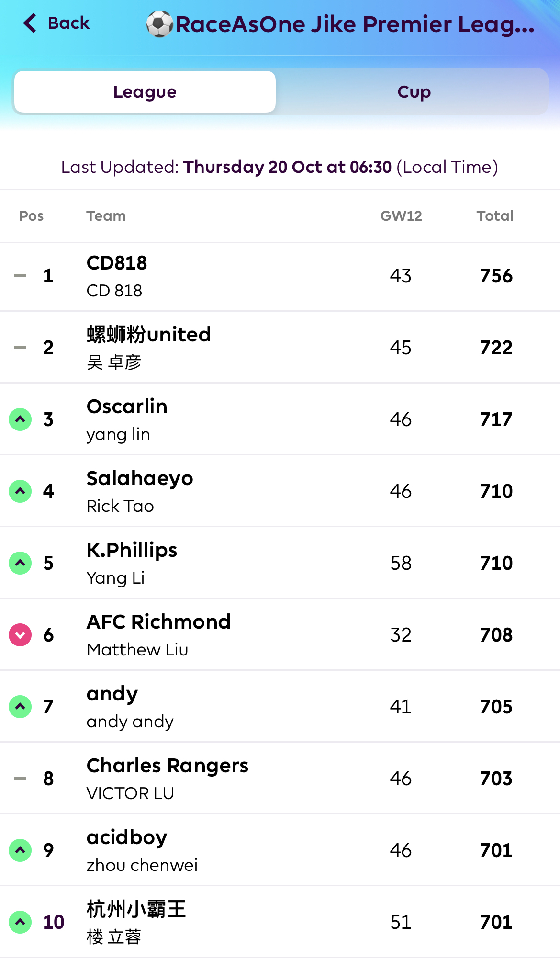560x960 pixels.
Task: Click the GW12 column header
Action: [x=401, y=216]
